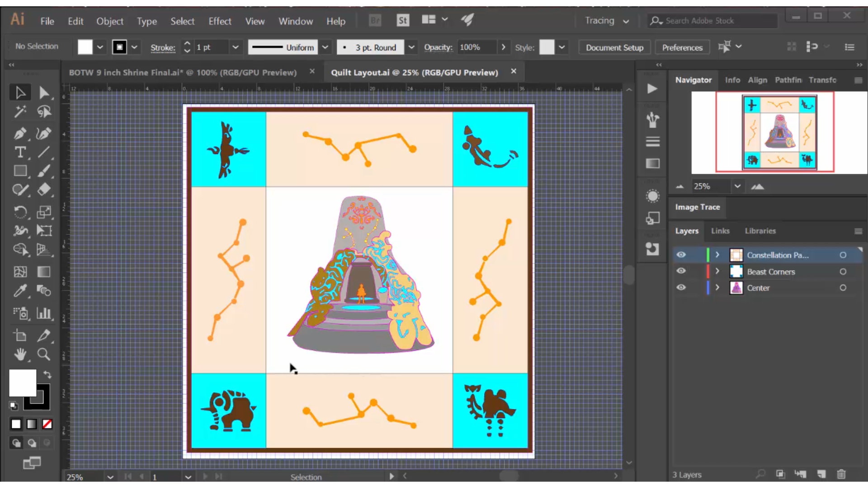
Task: Select the Curvature tool
Action: [x=44, y=133]
